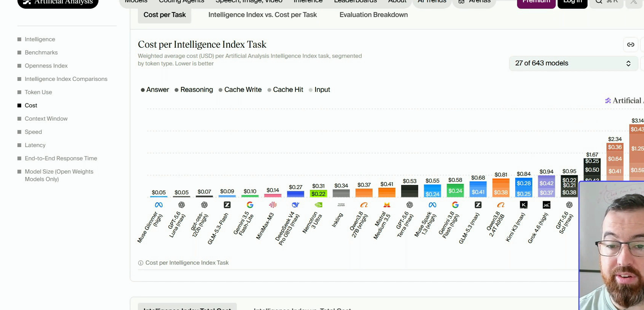Image resolution: width=644 pixels, height=310 pixels.
Task: Click the Log in button
Action: (573, 2)
